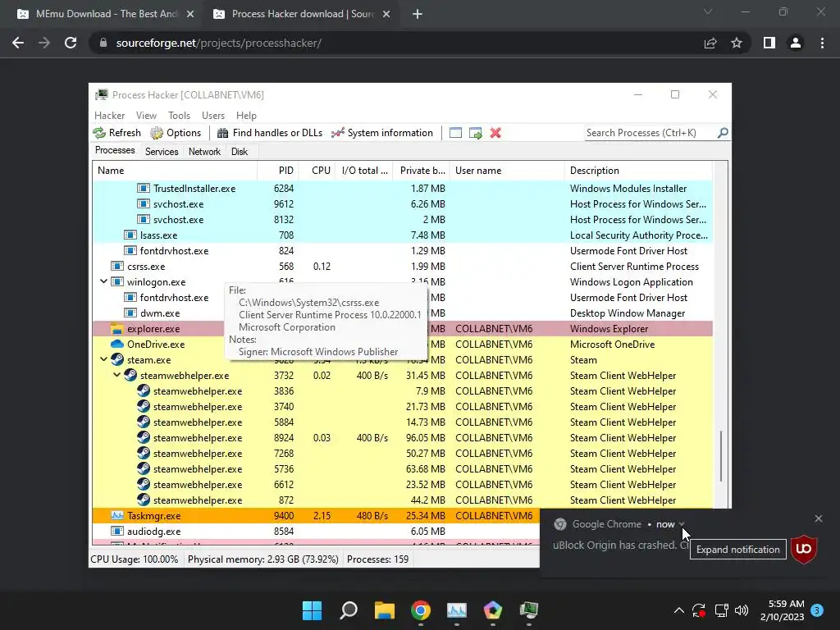
Task: Open the Hacker menu
Action: [109, 115]
